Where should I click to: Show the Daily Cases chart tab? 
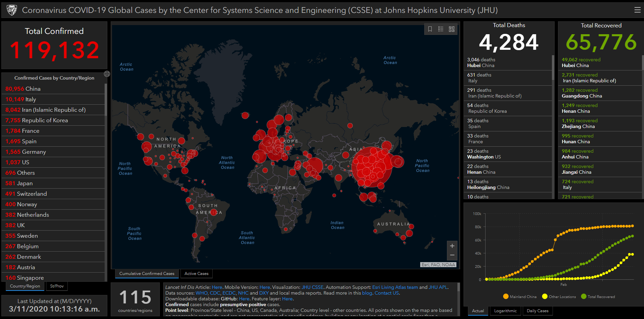click(538, 311)
